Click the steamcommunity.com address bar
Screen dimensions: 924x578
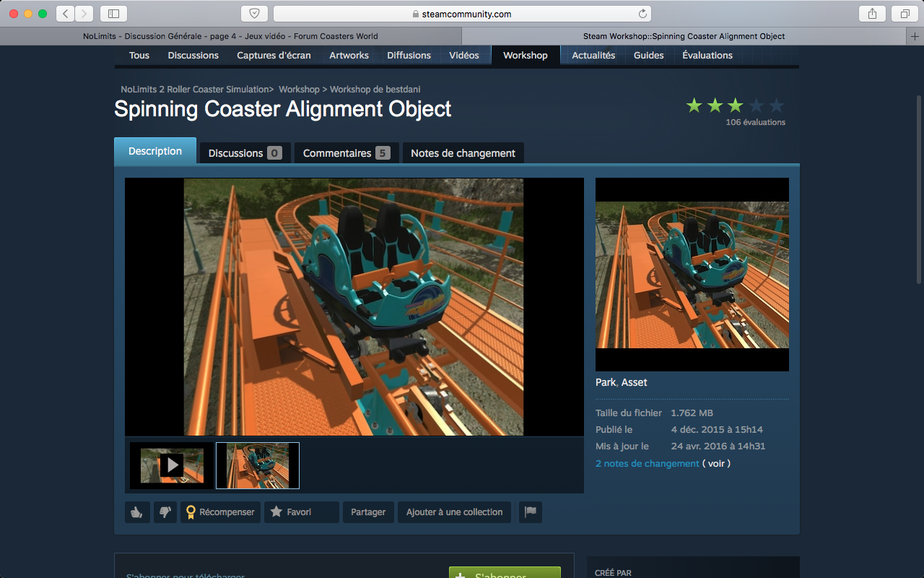pos(462,14)
